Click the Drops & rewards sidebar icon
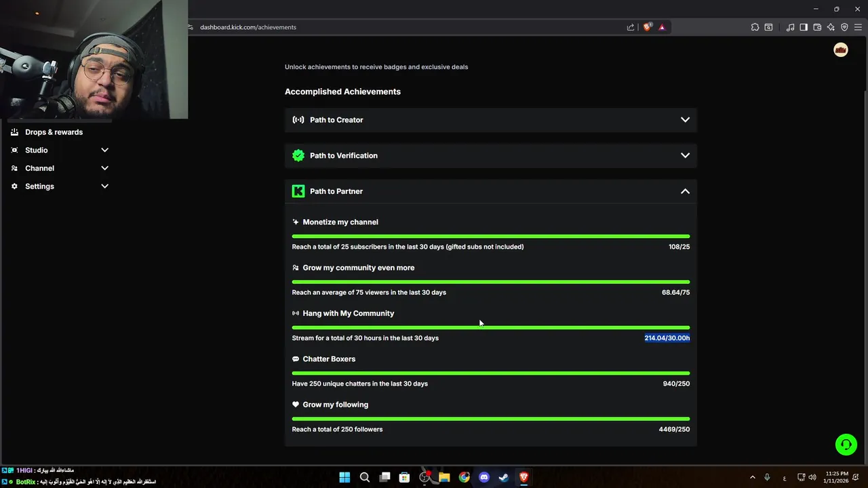The image size is (868, 488). click(x=14, y=132)
